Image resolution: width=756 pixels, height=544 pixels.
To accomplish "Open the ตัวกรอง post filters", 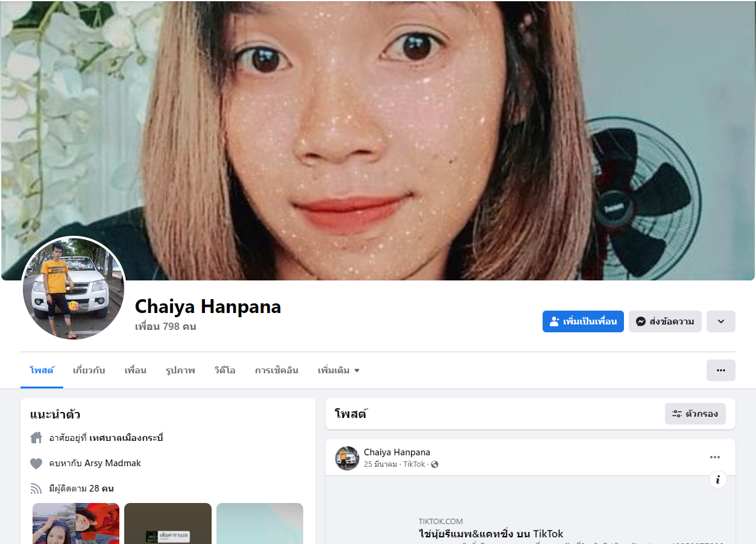I will click(x=695, y=414).
